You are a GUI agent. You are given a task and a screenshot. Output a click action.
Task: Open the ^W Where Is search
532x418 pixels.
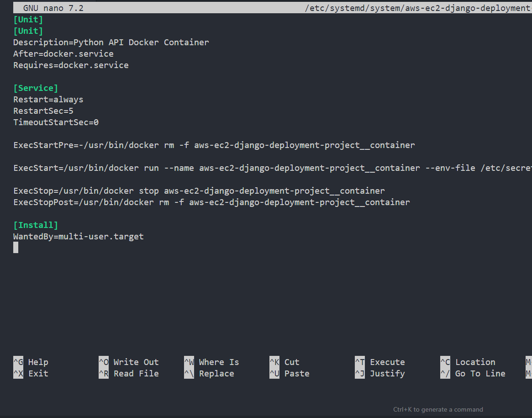pyautogui.click(x=212, y=362)
